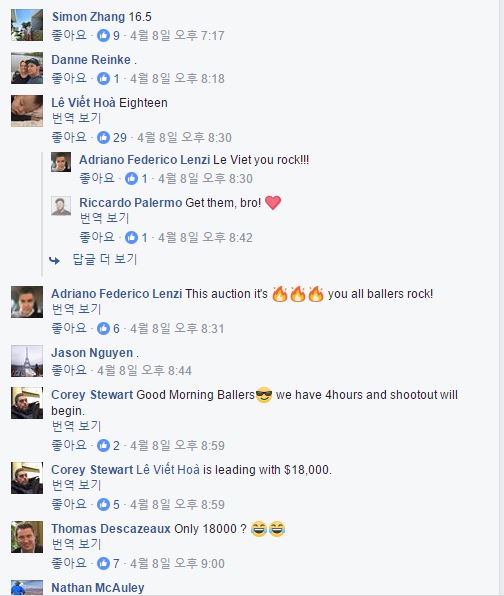The width and height of the screenshot is (504, 596).
Task: Open Adriano Federico Lenzi's avatar in the reply thread
Action: (61, 162)
